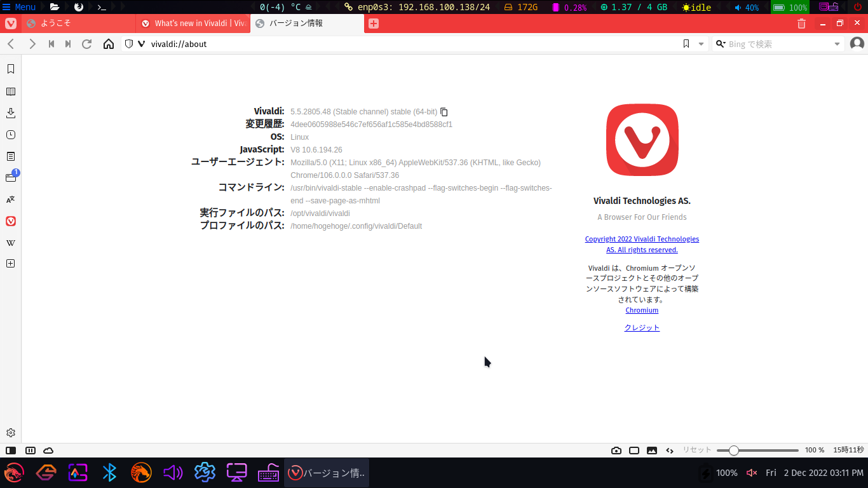Viewport: 868px width, 488px height.
Task: Open the Vivaldi web panel
Action: click(x=11, y=221)
